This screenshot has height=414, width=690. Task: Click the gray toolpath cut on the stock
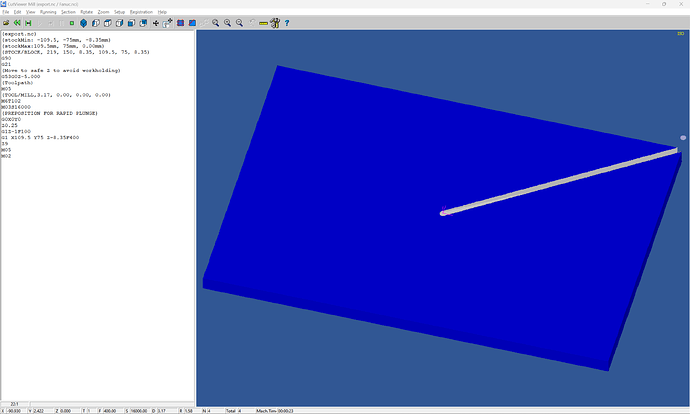click(x=560, y=181)
